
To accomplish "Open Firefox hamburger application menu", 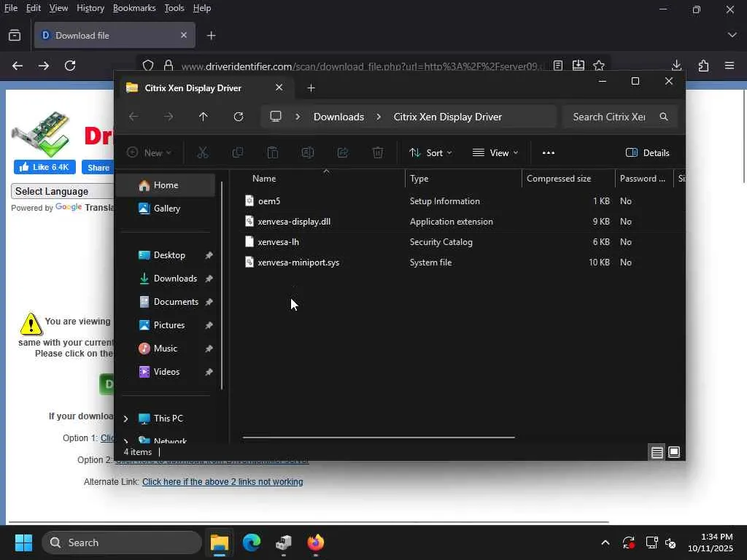I will (x=729, y=65).
